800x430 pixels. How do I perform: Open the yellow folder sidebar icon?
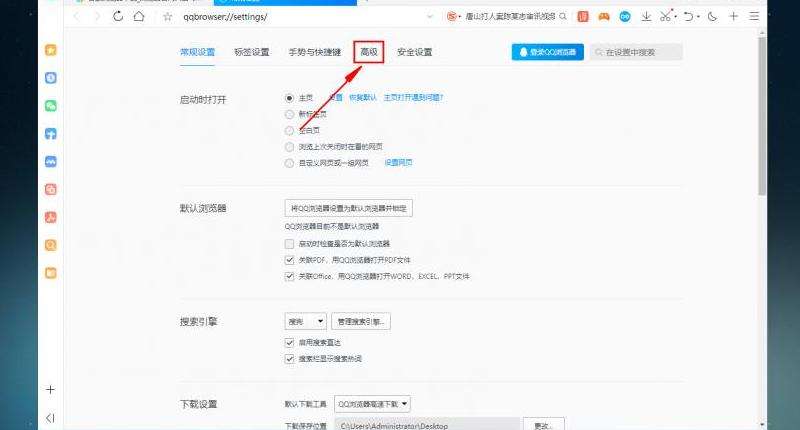(51, 273)
